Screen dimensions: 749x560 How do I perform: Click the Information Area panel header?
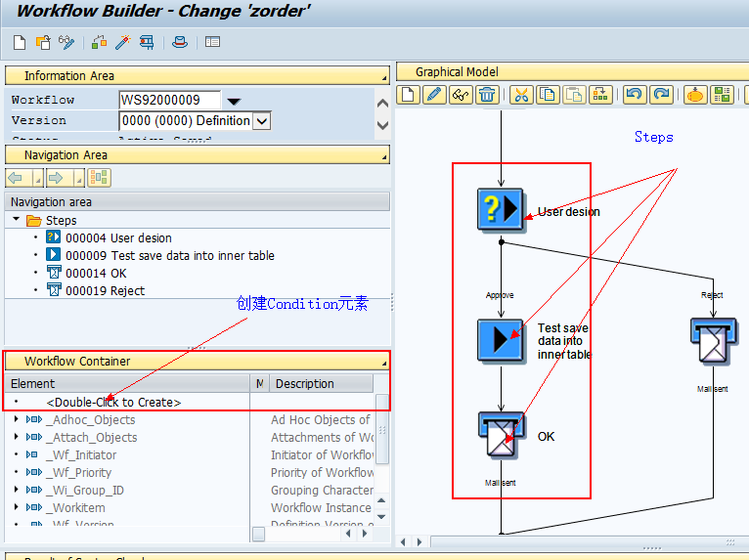pyautogui.click(x=198, y=76)
